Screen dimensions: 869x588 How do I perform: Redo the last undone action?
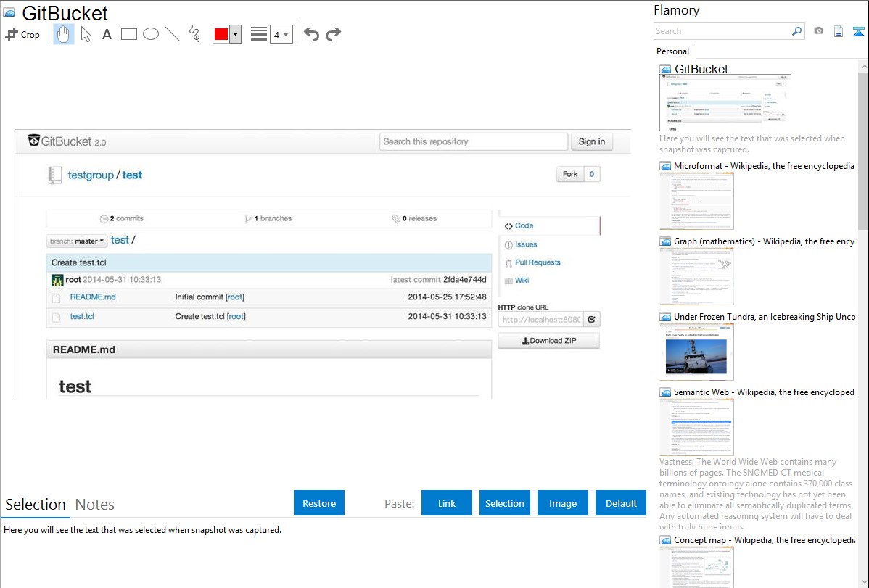pos(333,34)
